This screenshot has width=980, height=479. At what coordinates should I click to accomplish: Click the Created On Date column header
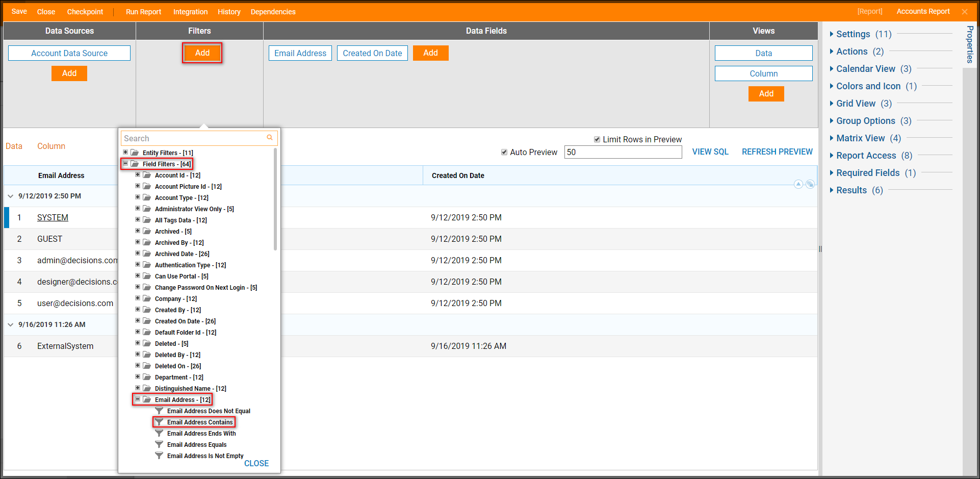pos(458,175)
